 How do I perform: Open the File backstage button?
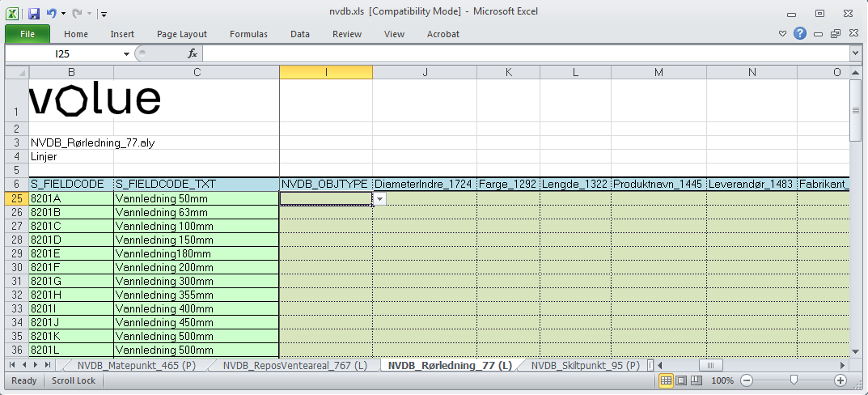(x=28, y=34)
